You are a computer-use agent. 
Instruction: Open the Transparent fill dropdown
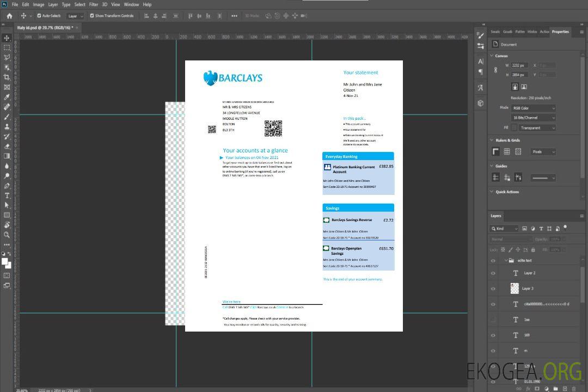(x=537, y=128)
